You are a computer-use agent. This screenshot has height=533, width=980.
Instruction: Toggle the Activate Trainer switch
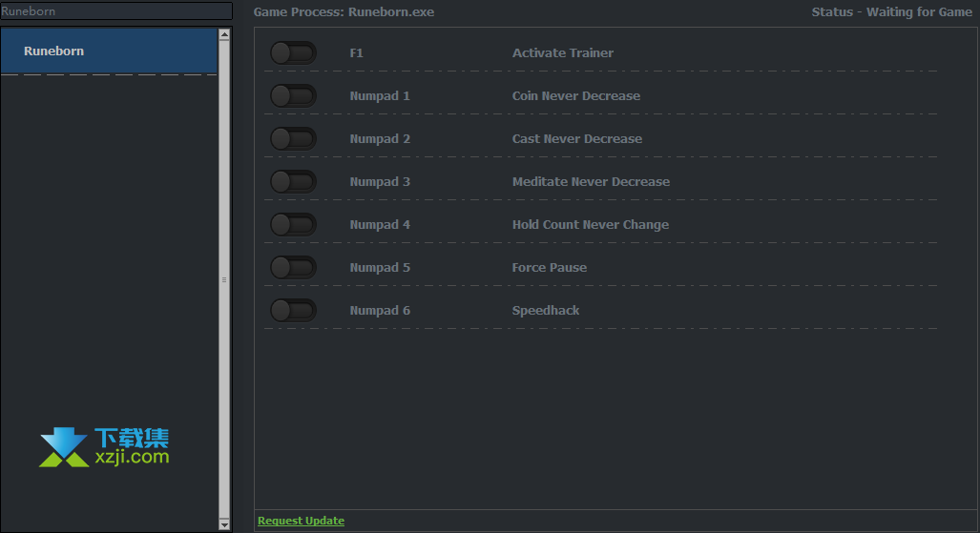(x=292, y=53)
